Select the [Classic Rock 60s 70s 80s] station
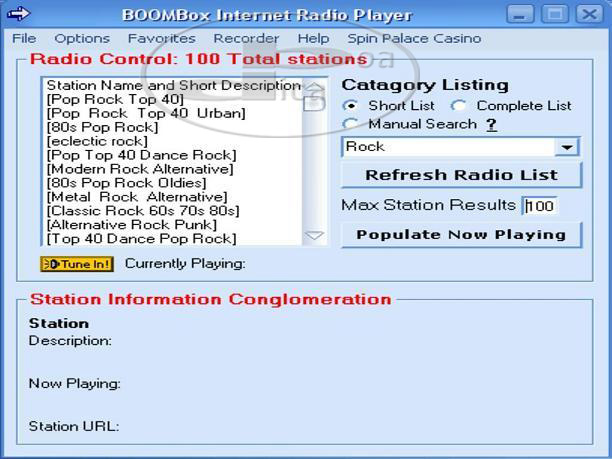Screen dimensions: 612x459 143,211
